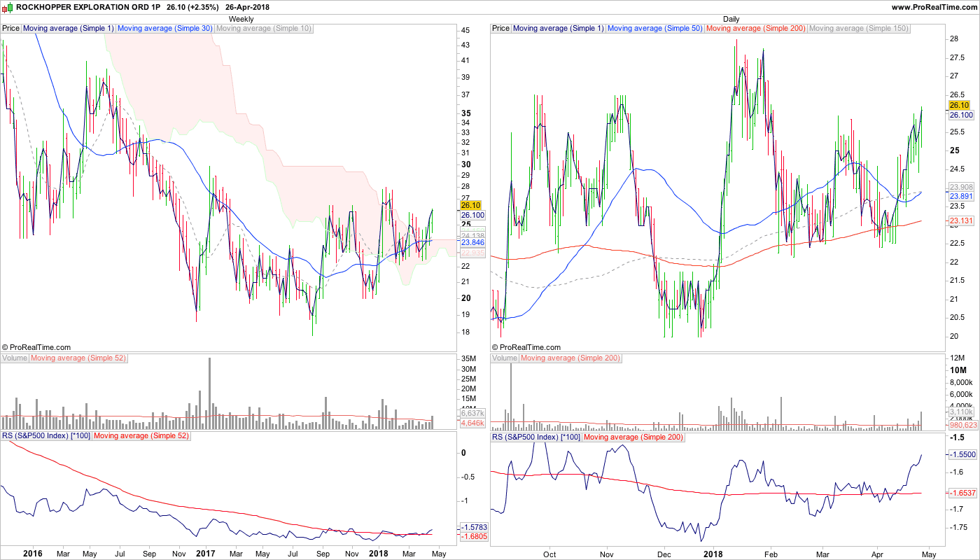Click the yellow 26.10 price tag on Daily chart

pos(958,105)
